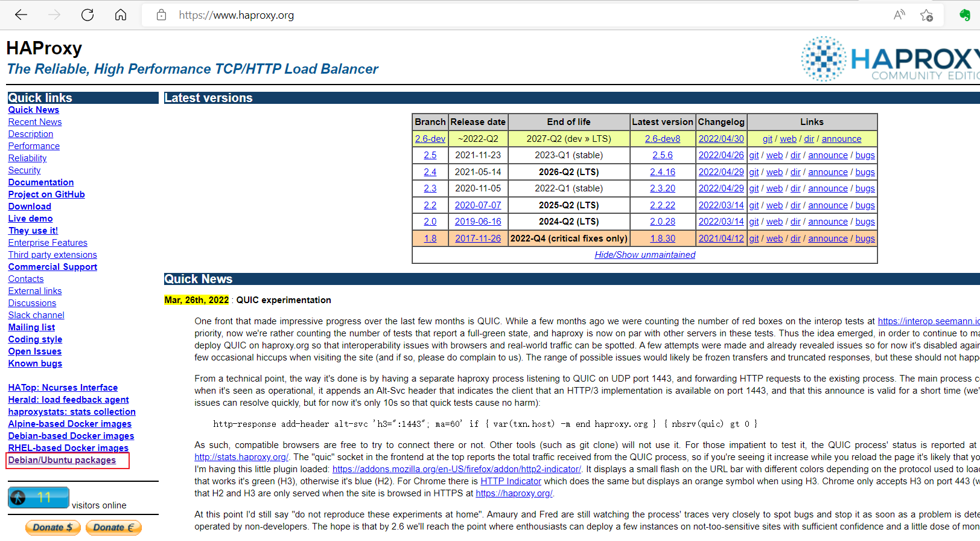Add this page to favorites
980x541 pixels.
pos(927,15)
